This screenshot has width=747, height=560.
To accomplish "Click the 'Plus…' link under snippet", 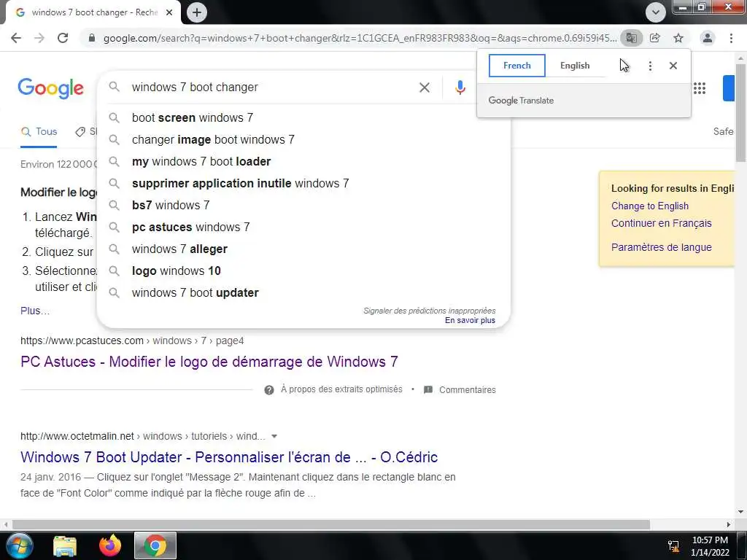I will [35, 311].
